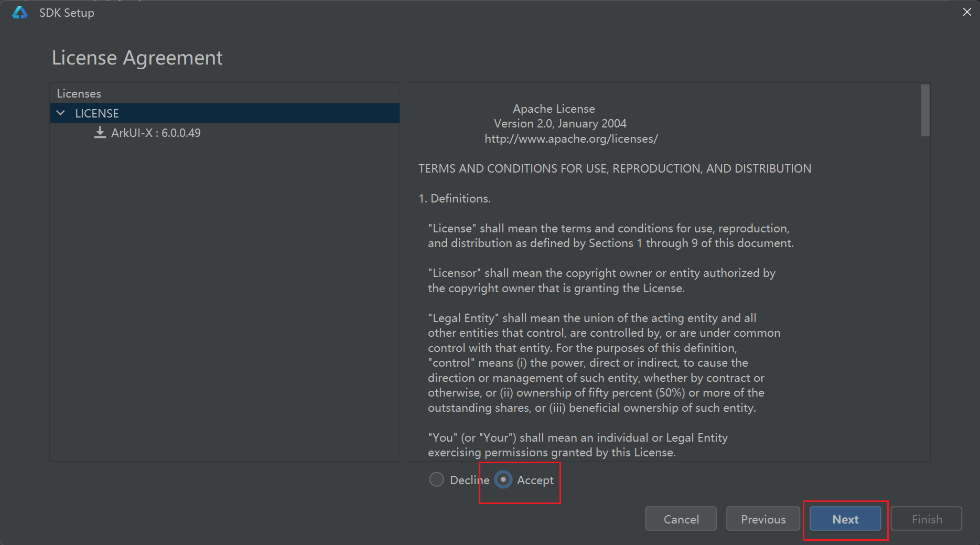This screenshot has height=545, width=980.
Task: Choose the Accept radio button
Action: click(503, 479)
